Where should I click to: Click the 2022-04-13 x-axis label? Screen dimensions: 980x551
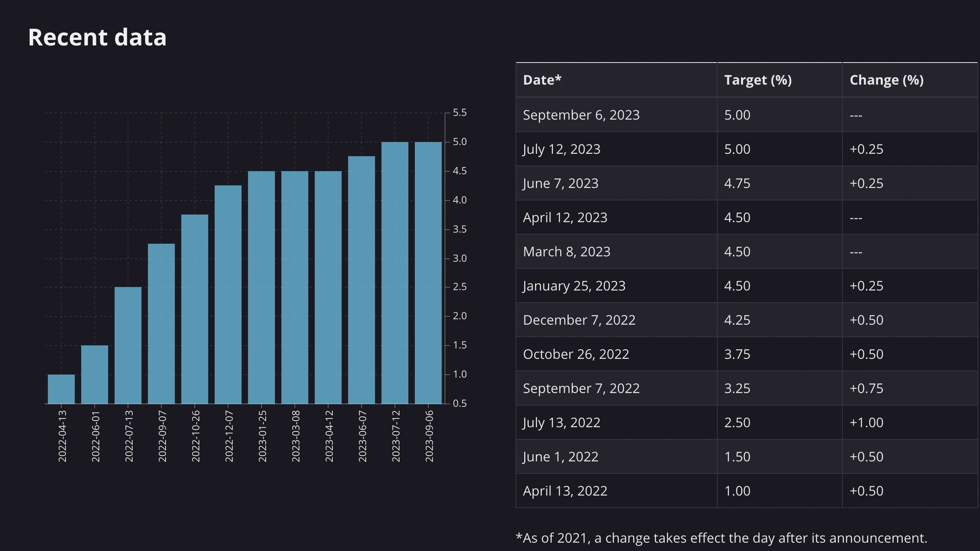click(x=62, y=436)
